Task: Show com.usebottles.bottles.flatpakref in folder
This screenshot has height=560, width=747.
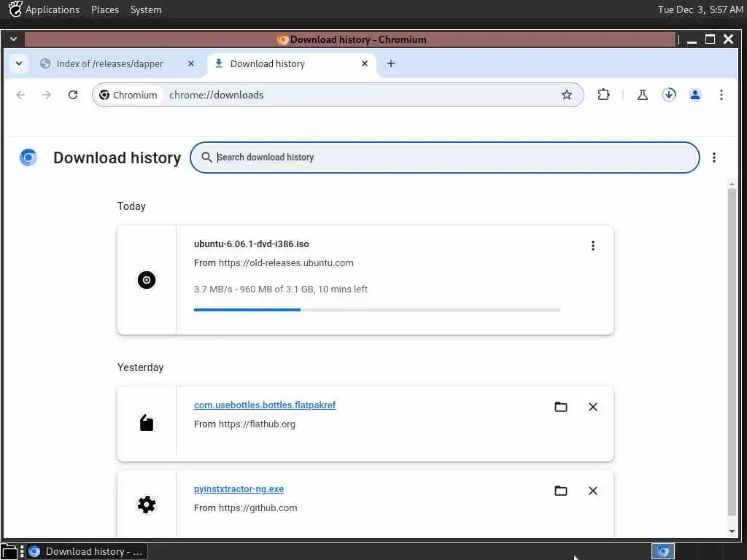Action: tap(561, 407)
